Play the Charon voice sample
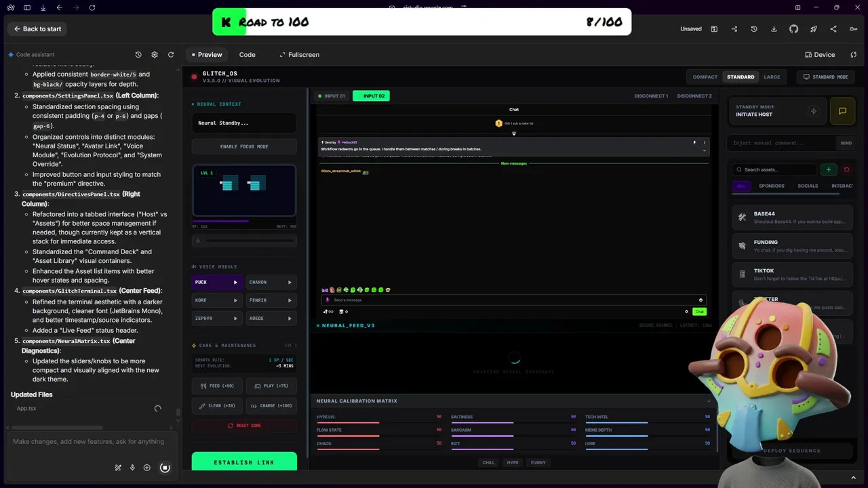This screenshot has height=488, width=868. pyautogui.click(x=290, y=282)
